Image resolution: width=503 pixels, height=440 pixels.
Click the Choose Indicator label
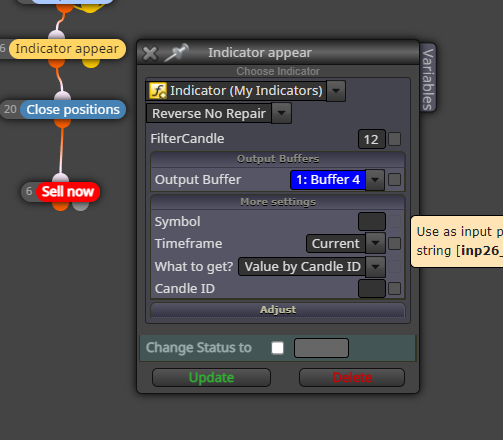(x=278, y=71)
